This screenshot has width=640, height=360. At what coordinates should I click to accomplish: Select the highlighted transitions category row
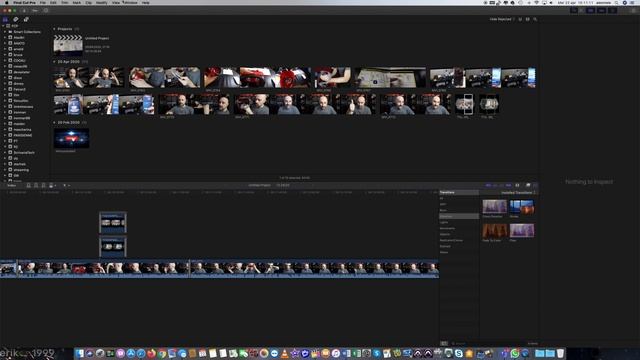459,216
